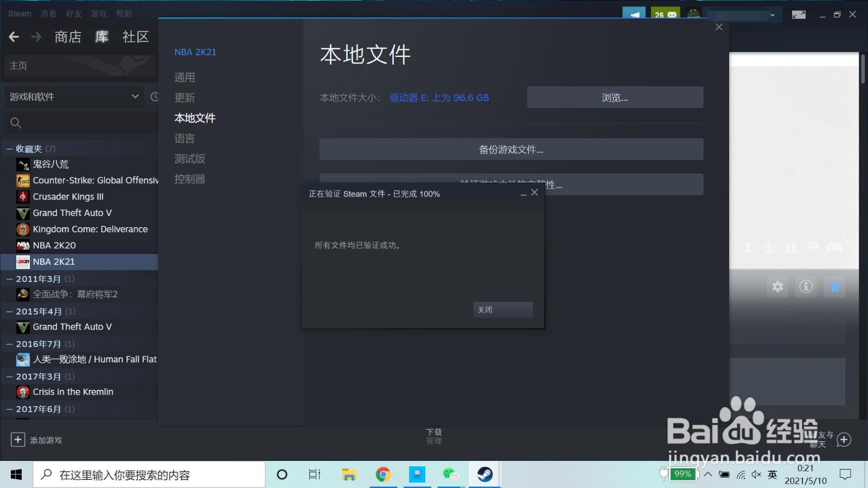Collapse the 2016年7月 group
This screenshot has height=488, width=868.
tap(9, 344)
